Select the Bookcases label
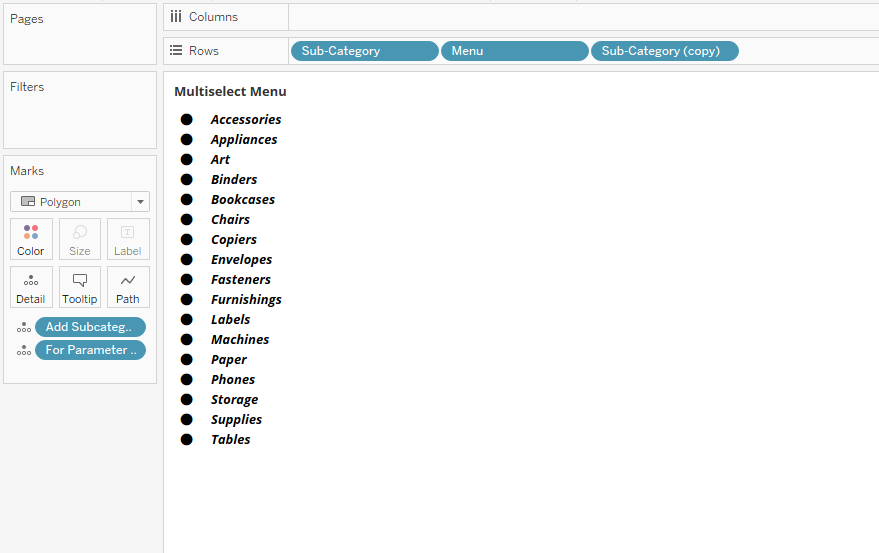The width and height of the screenshot is (879, 553). (x=243, y=200)
